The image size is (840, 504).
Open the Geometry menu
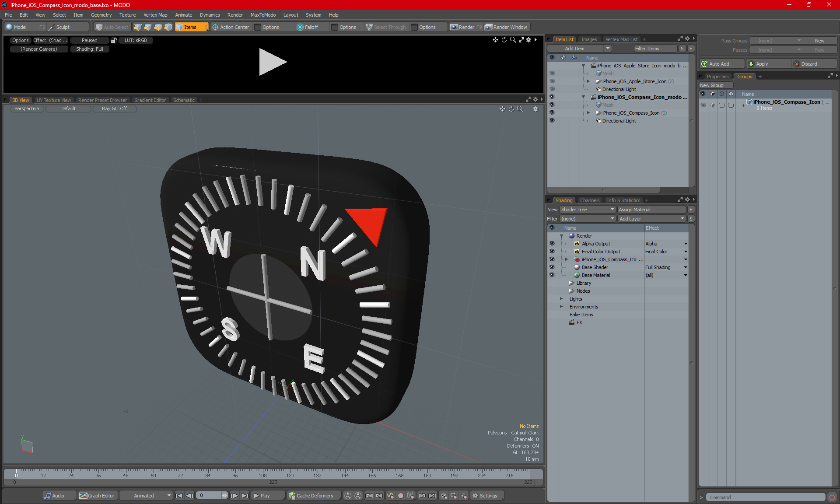(101, 15)
